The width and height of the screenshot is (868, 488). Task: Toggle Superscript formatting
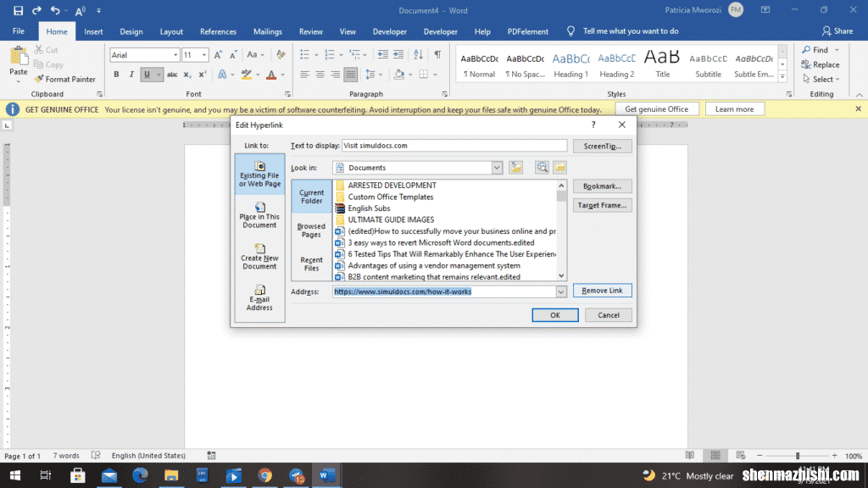pyautogui.click(x=202, y=75)
